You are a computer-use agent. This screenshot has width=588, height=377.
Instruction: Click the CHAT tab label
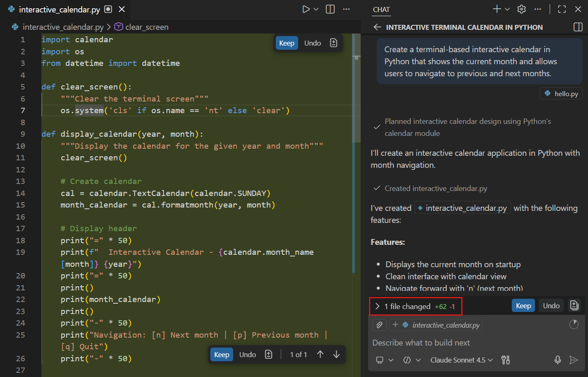[x=381, y=9]
